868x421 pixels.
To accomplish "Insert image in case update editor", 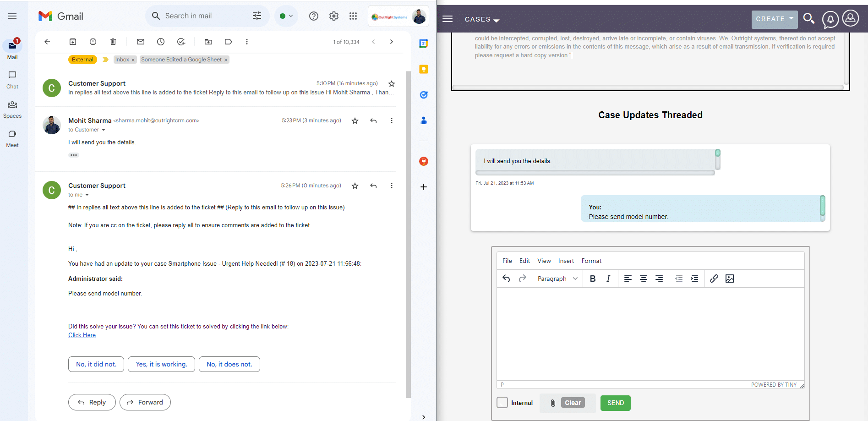I will 730,279.
